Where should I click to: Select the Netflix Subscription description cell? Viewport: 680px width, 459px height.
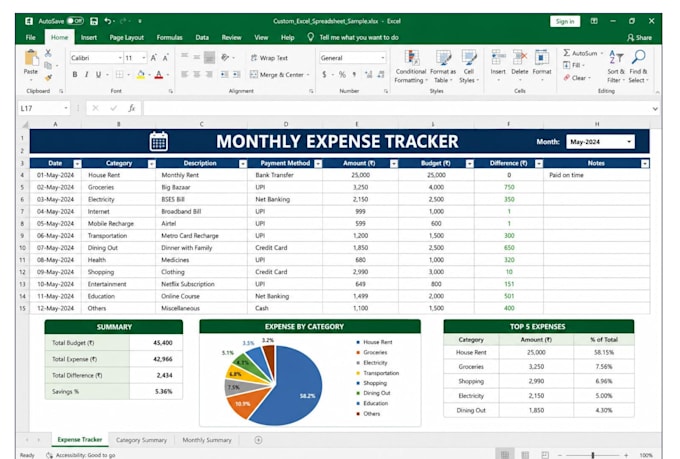201,284
